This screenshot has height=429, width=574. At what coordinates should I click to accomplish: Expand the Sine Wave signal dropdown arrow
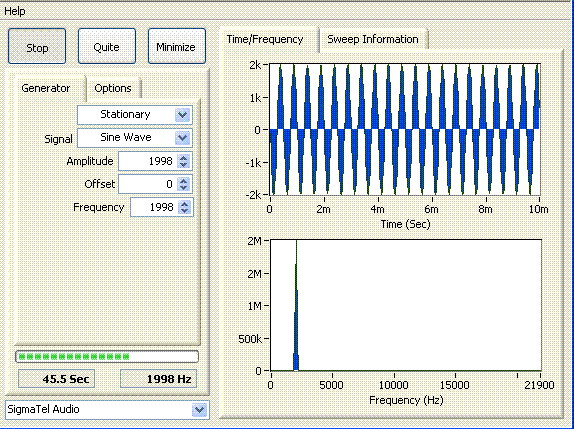coord(183,138)
